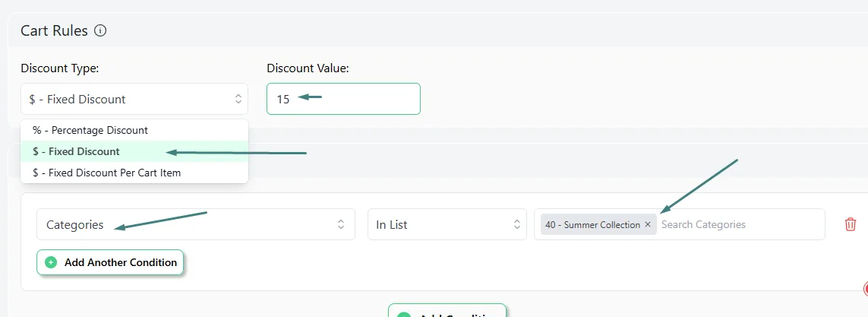Remove the Summer Collection tag via x
The width and height of the screenshot is (868, 317).
[x=648, y=224]
